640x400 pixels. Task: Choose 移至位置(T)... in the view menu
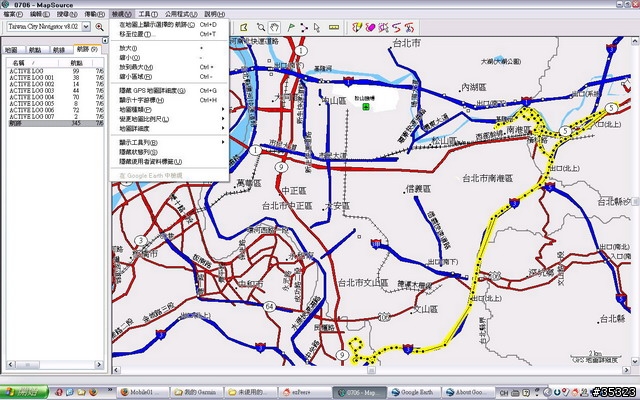pos(169,34)
